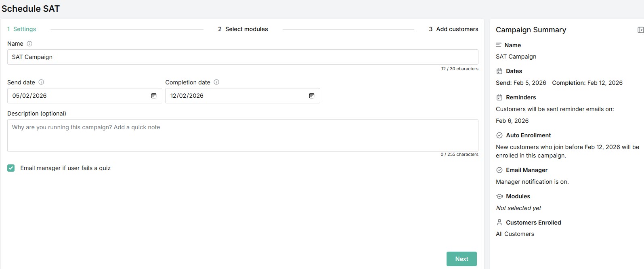Image resolution: width=644 pixels, height=269 pixels.
Task: Click the Send date field value
Action: tap(77, 96)
